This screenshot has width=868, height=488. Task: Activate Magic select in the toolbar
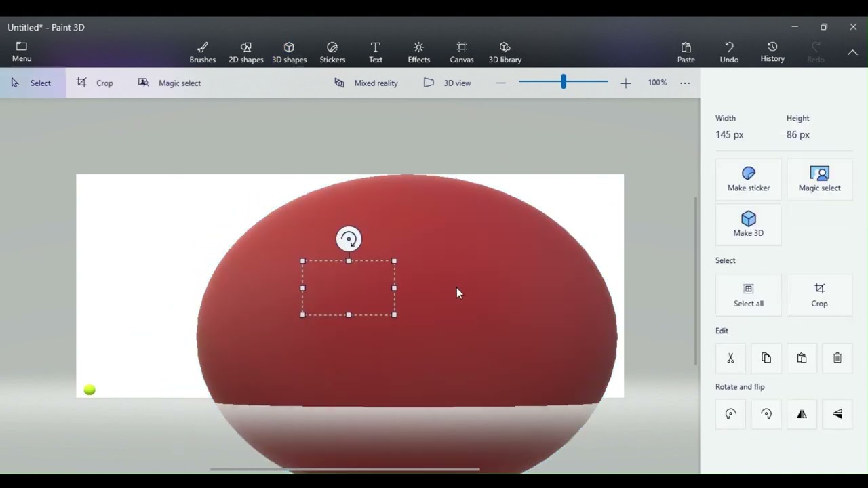(x=170, y=83)
